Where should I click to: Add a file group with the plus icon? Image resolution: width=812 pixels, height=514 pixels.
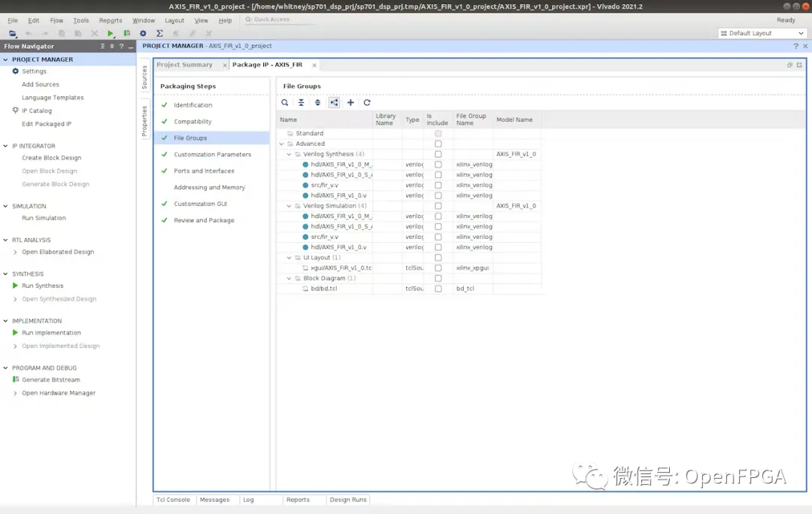point(350,102)
